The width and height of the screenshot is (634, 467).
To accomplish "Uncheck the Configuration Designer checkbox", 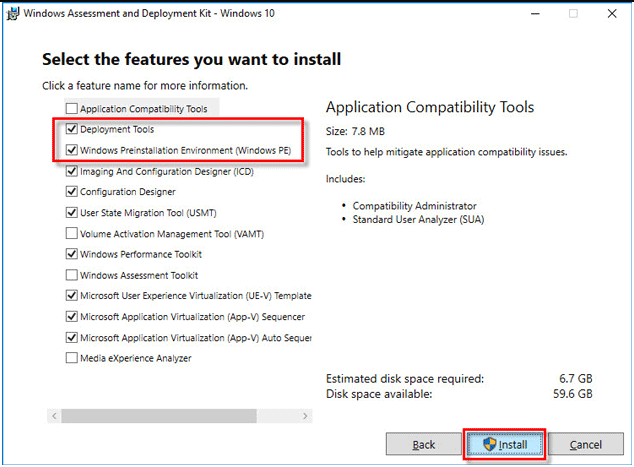I will tap(71, 192).
